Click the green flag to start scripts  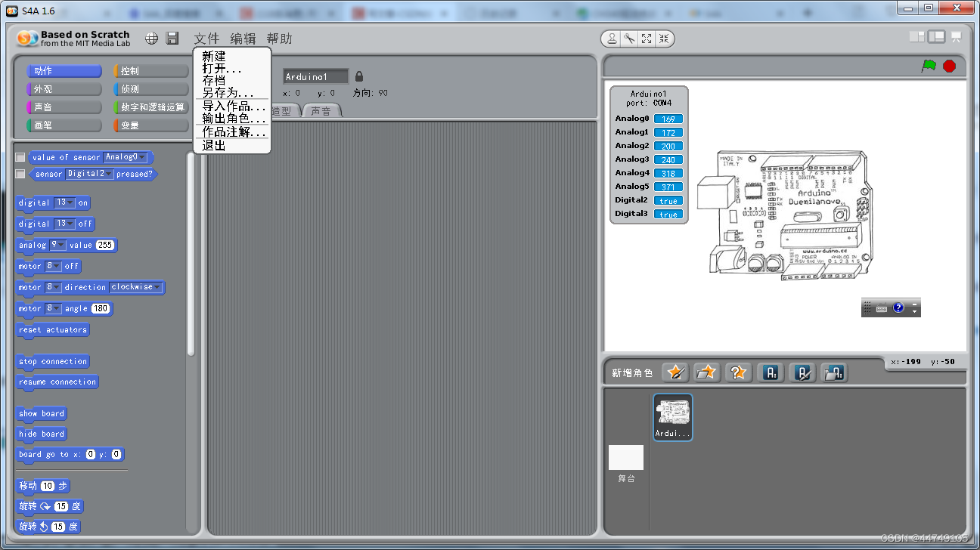coord(929,66)
